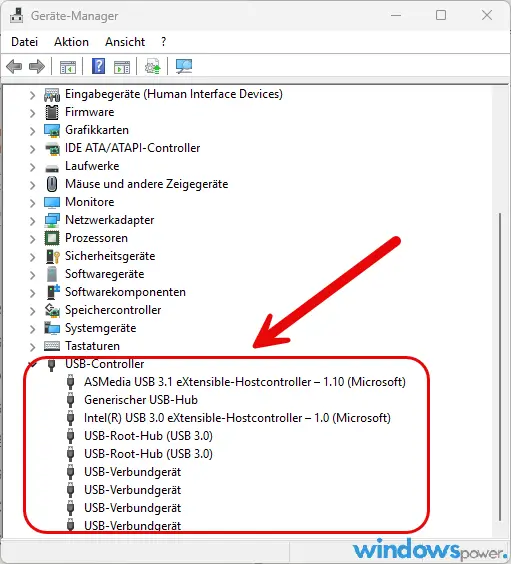Open the blue Help toolbar icon
Screen dimensions: 511x564
coord(99,66)
